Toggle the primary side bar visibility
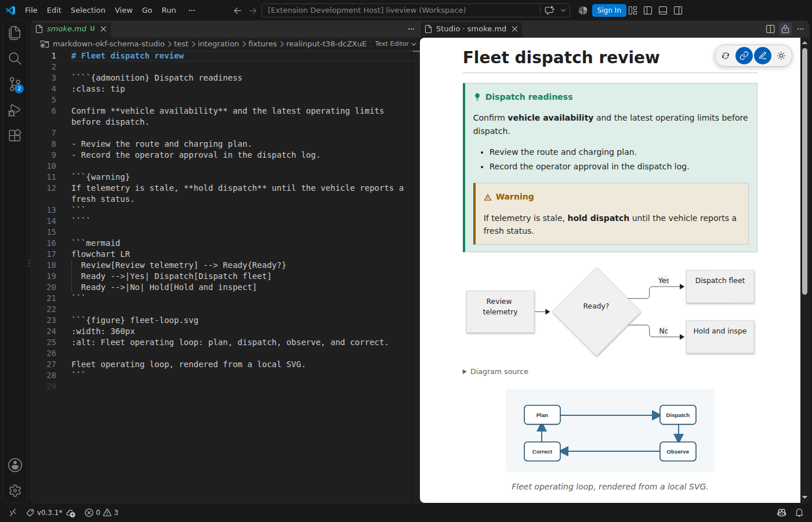Viewport: 812px width, 522px height. click(648, 10)
